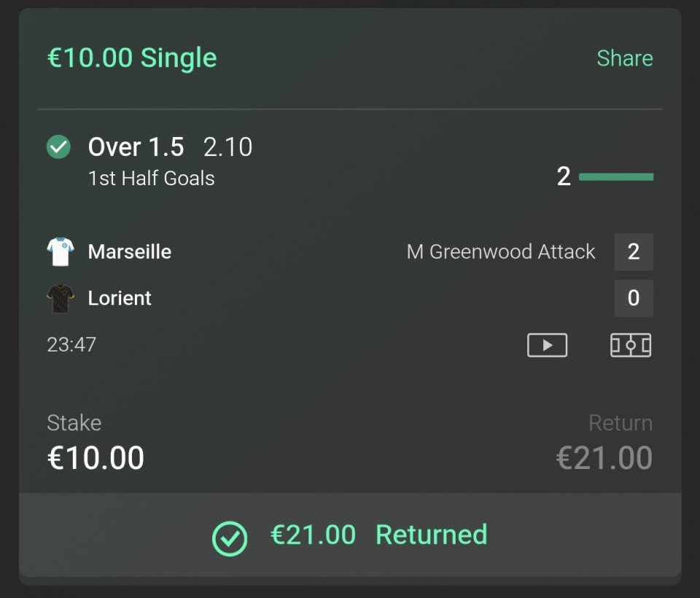Tap the circled checkmark beside Returned
700x598 pixels.
230,538
